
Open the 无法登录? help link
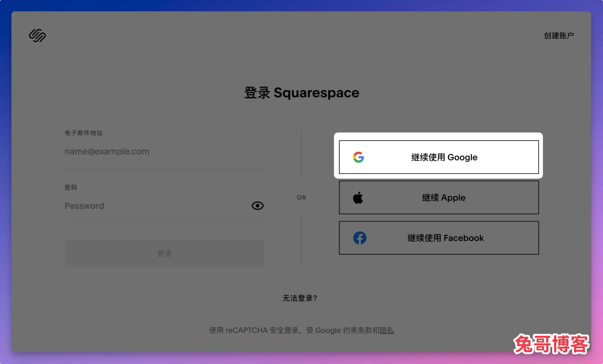300,298
